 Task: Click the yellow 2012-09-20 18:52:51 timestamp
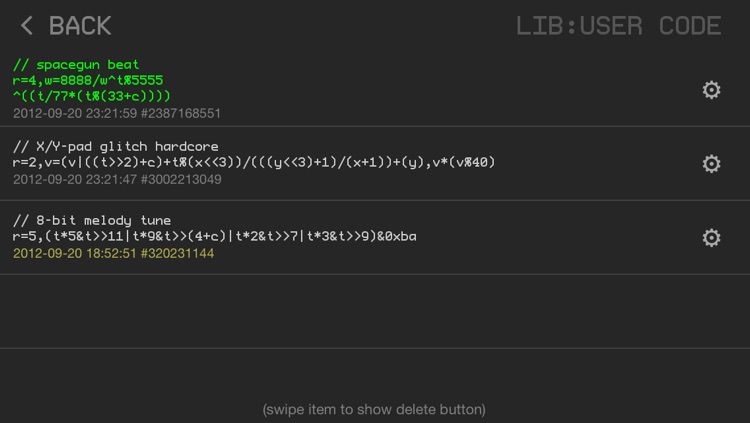click(x=75, y=253)
